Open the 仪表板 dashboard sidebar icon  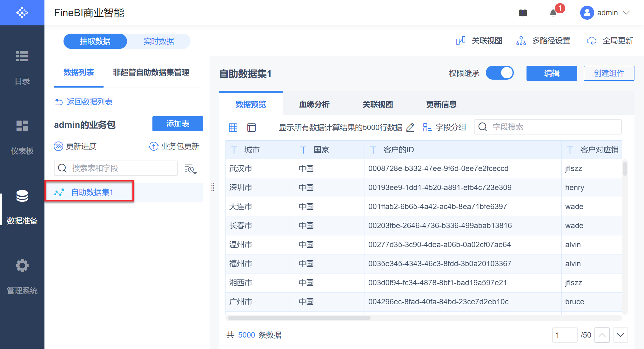click(x=22, y=126)
